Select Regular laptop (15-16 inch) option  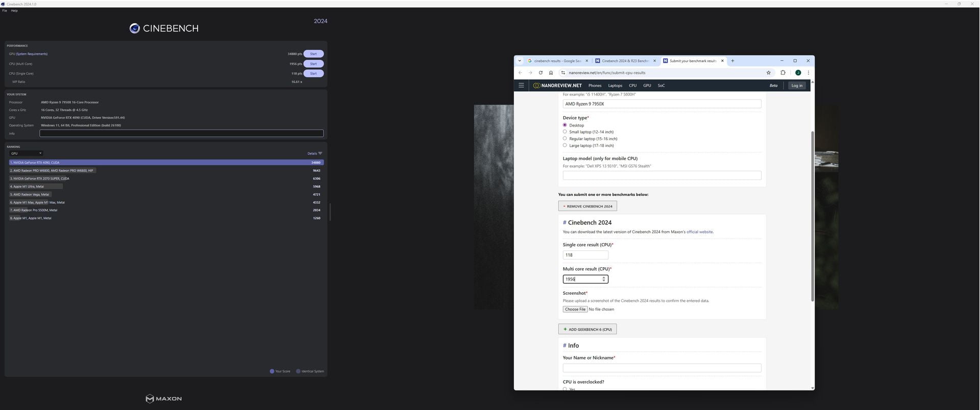point(565,138)
